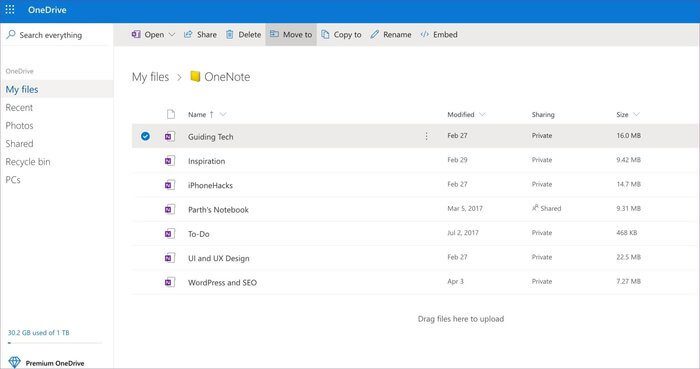Click the iPhoneHacks notebook icon
Screen dimensions: 700x369
coord(170,185)
